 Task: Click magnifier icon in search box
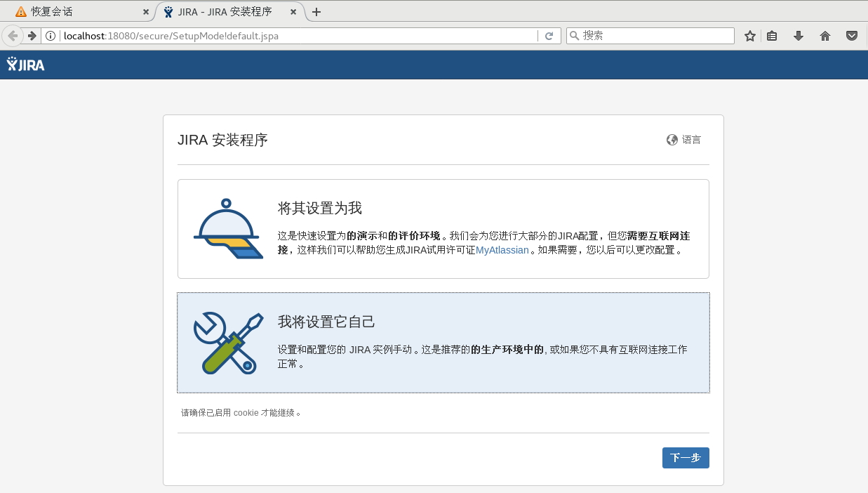pyautogui.click(x=574, y=36)
